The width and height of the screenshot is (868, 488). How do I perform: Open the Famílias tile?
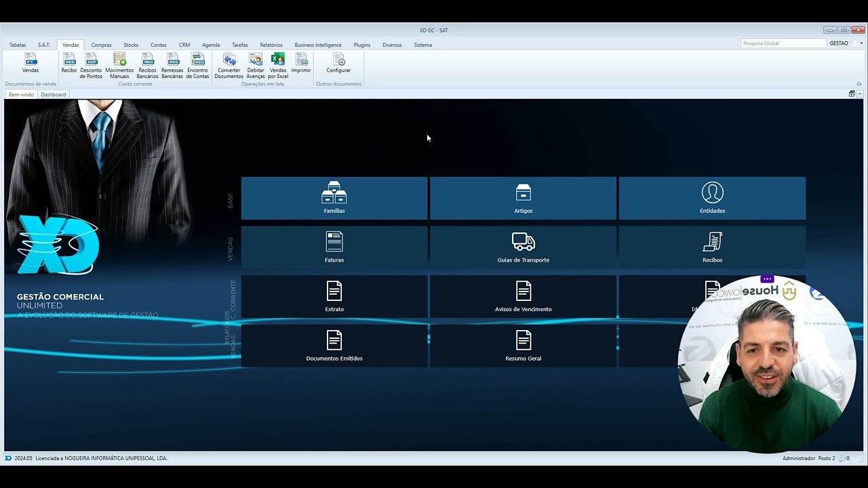pos(334,198)
